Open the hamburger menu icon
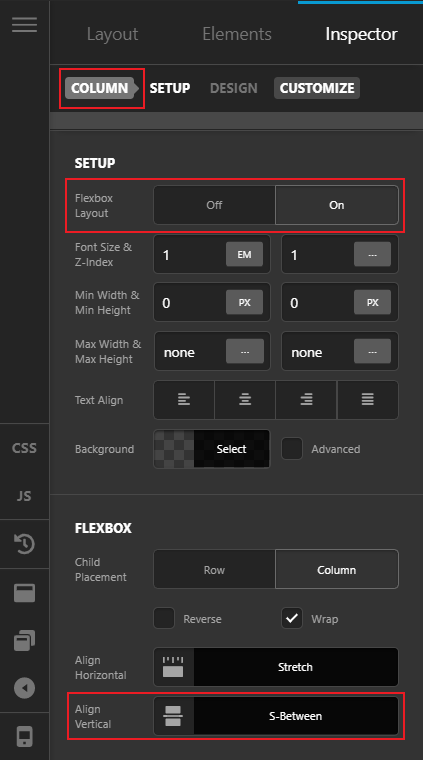Image resolution: width=423 pixels, height=760 pixels. click(24, 25)
